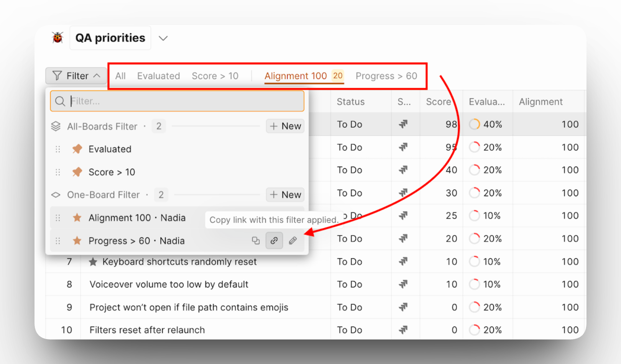
Task: Click the ladybug board icon
Action: (58, 38)
